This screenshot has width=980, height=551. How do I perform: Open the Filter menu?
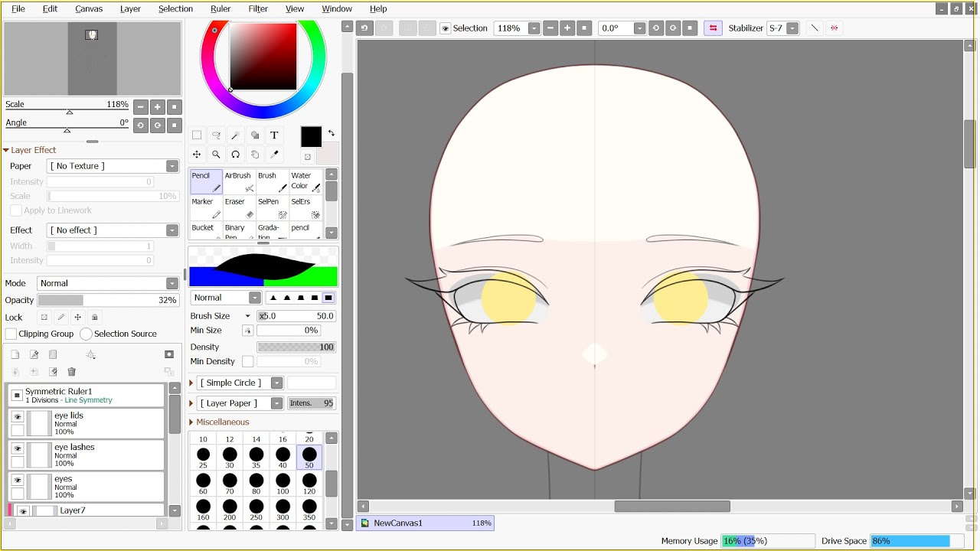click(x=258, y=8)
